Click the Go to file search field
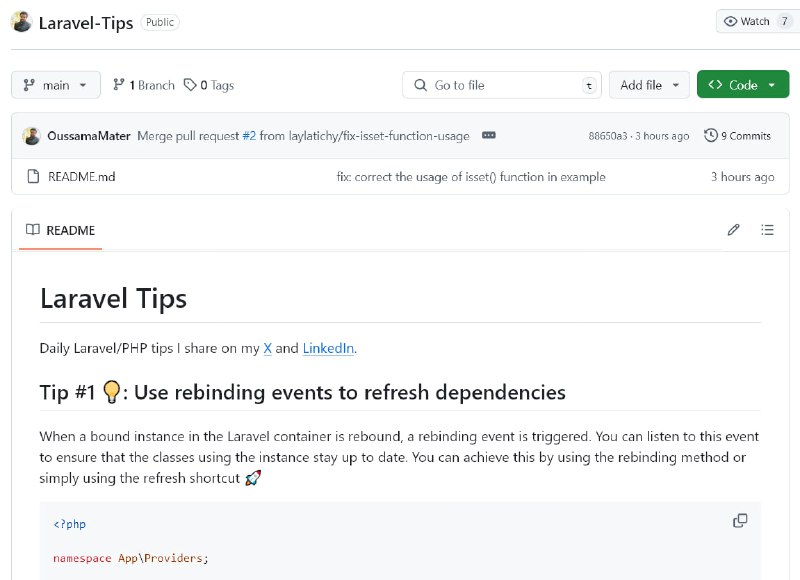The height and width of the screenshot is (580, 800). (x=502, y=85)
